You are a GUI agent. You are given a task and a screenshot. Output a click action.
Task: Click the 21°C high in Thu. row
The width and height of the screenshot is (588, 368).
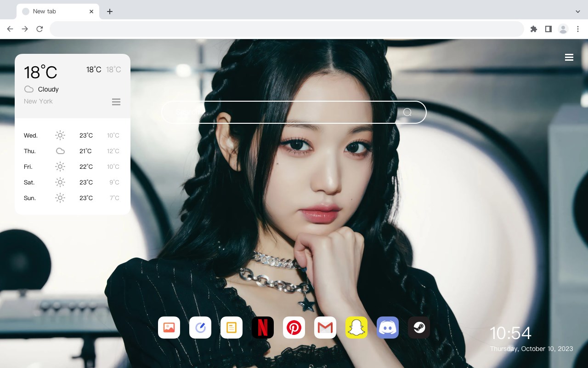pos(85,151)
